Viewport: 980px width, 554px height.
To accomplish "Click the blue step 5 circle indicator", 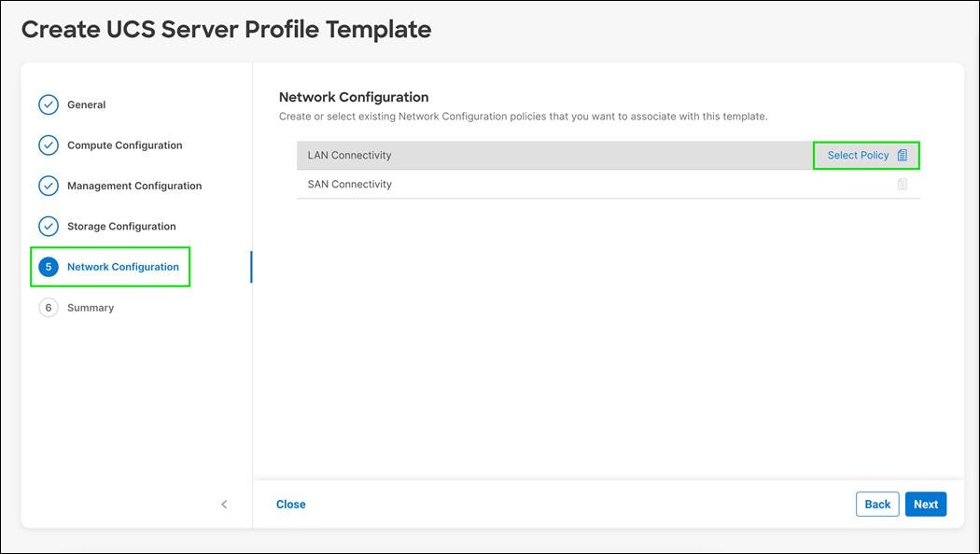I will point(49,267).
